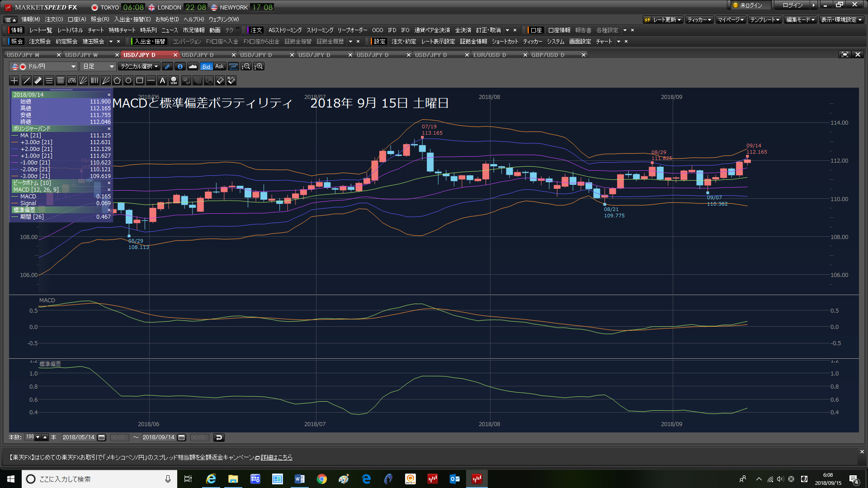Click the mountain area chart icon

pos(193,66)
